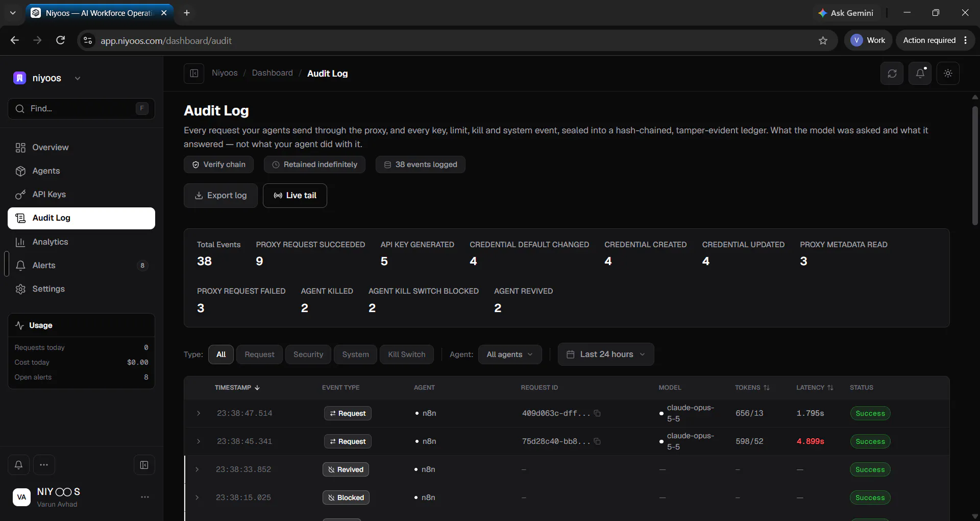Sort by the Tokens column

752,388
